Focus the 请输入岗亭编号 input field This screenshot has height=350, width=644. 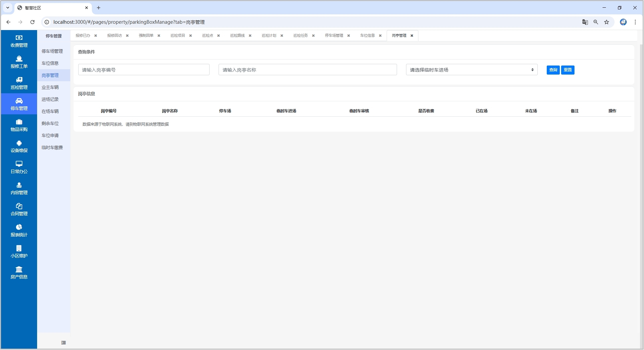coord(144,70)
